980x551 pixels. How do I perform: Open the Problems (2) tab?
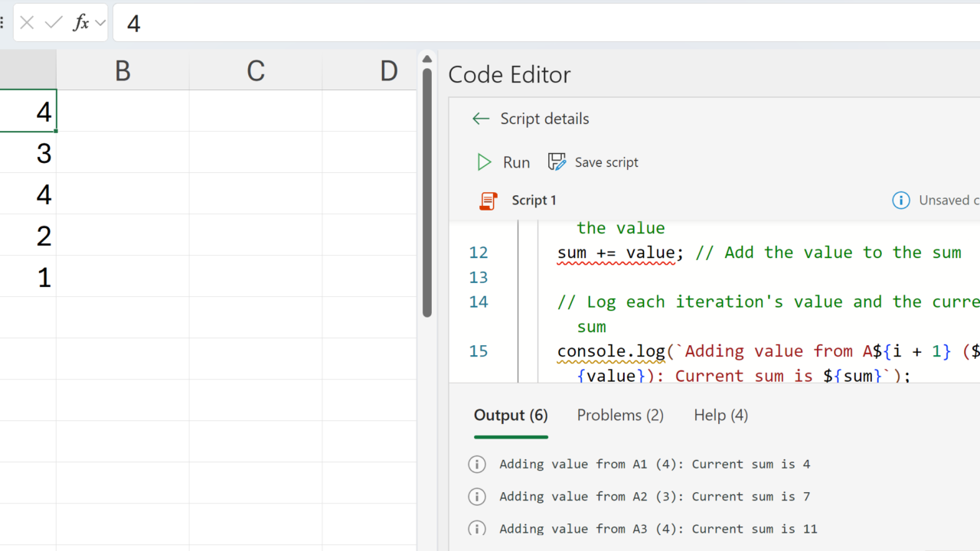620,416
